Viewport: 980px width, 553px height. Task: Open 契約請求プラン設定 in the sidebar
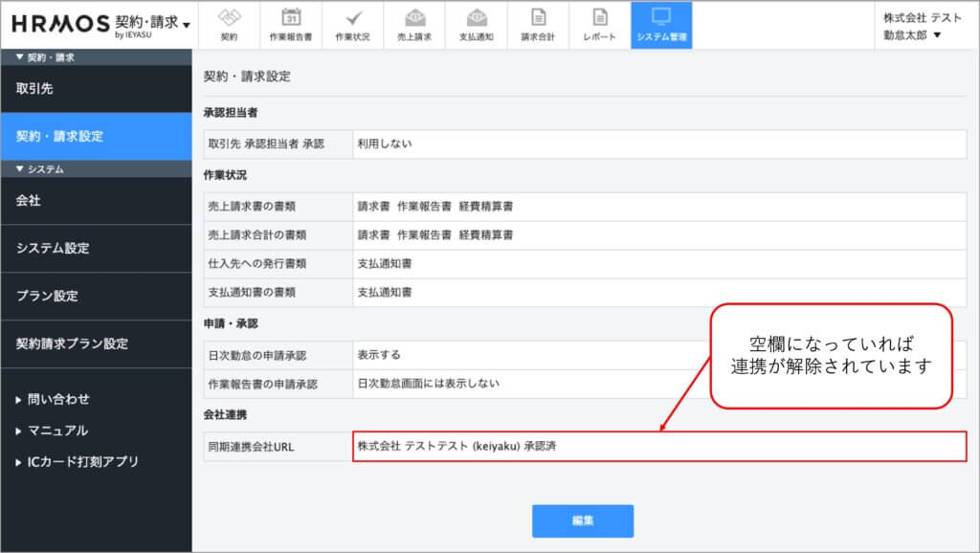pos(72,343)
